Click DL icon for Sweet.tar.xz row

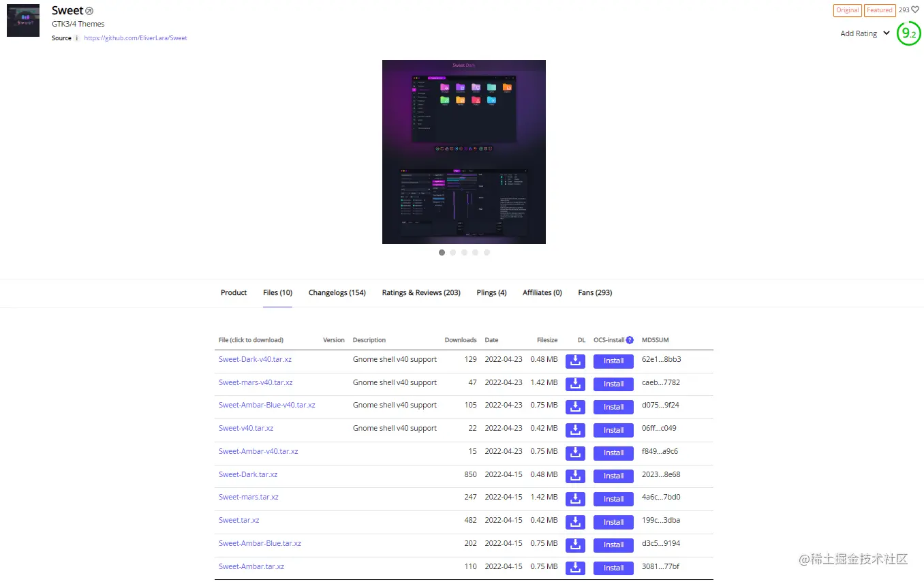click(575, 522)
